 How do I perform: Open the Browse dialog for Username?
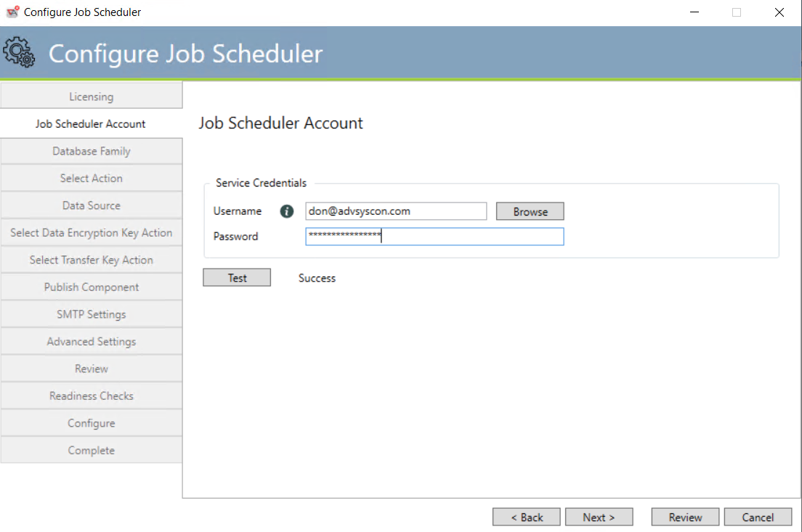click(x=530, y=211)
